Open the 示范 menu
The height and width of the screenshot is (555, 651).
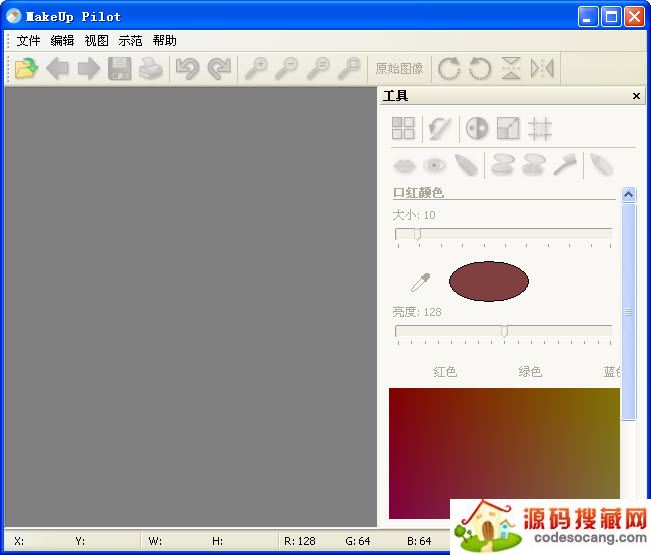click(130, 41)
